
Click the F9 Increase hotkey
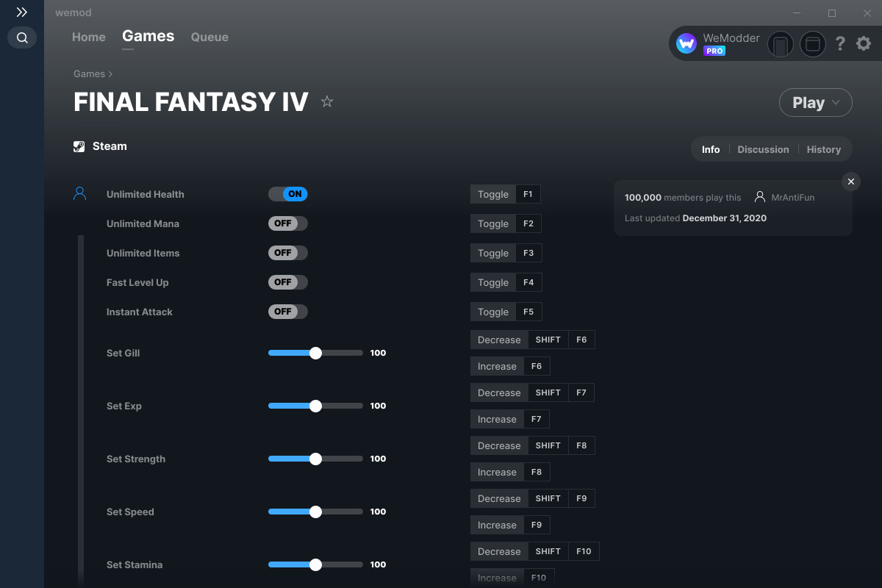(x=510, y=525)
